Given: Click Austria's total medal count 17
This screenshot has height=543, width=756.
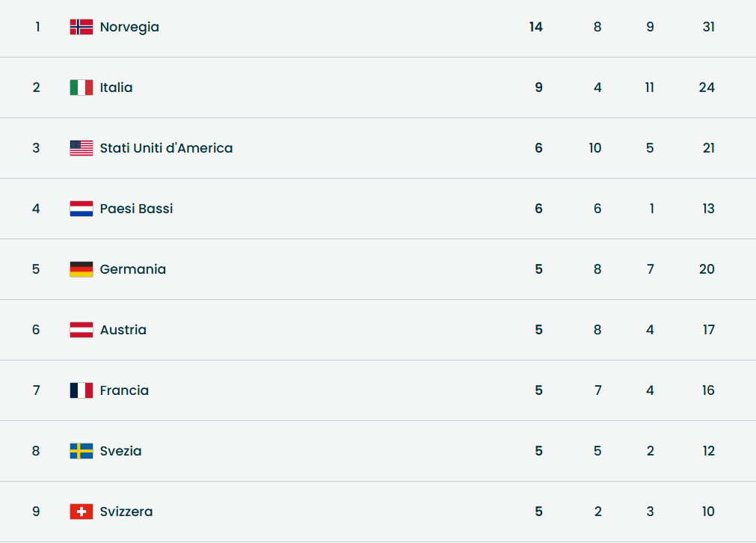Looking at the screenshot, I should [708, 330].
